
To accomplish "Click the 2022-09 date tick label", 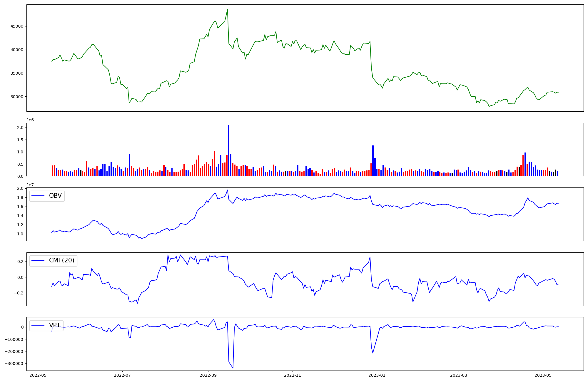I will point(208,375).
